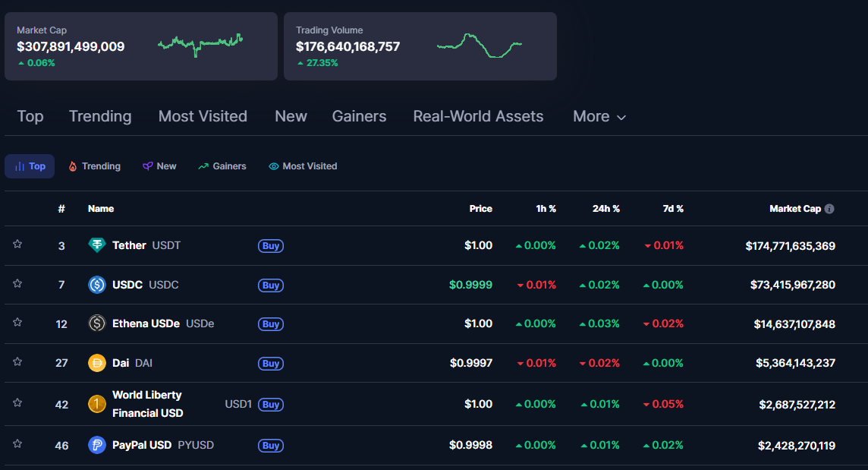This screenshot has width=868, height=470.
Task: Click Ethena USDe market cap $14,637,107,848
Action: click(794, 324)
